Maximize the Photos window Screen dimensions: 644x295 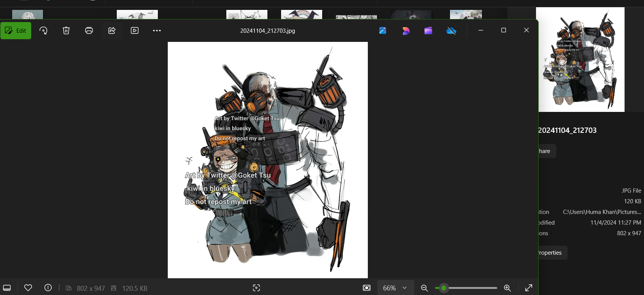point(504,30)
